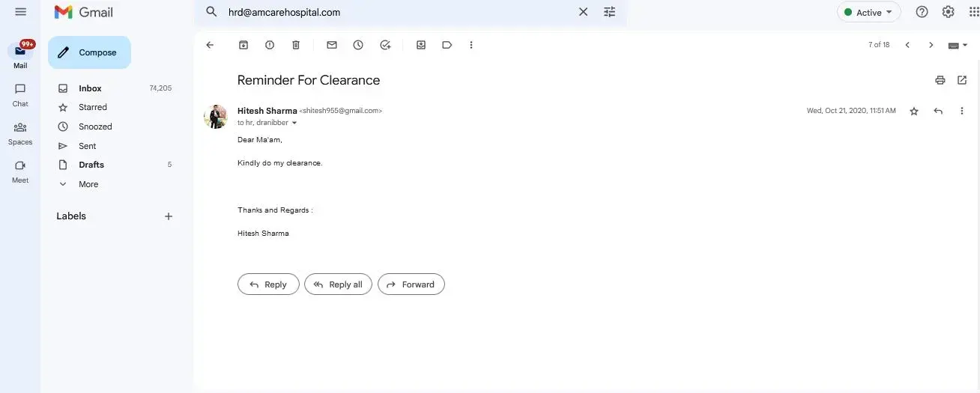The width and height of the screenshot is (980, 393).
Task: Click the Compose button
Action: pos(89,52)
